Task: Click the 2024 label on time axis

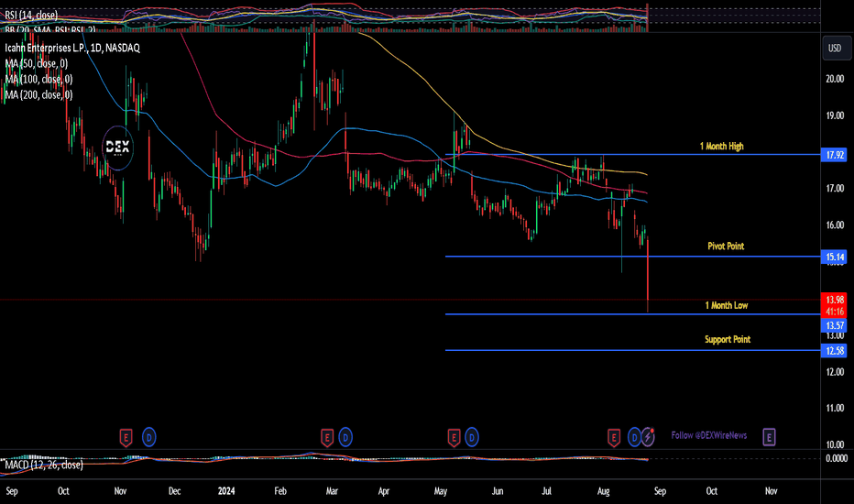Action: click(226, 491)
